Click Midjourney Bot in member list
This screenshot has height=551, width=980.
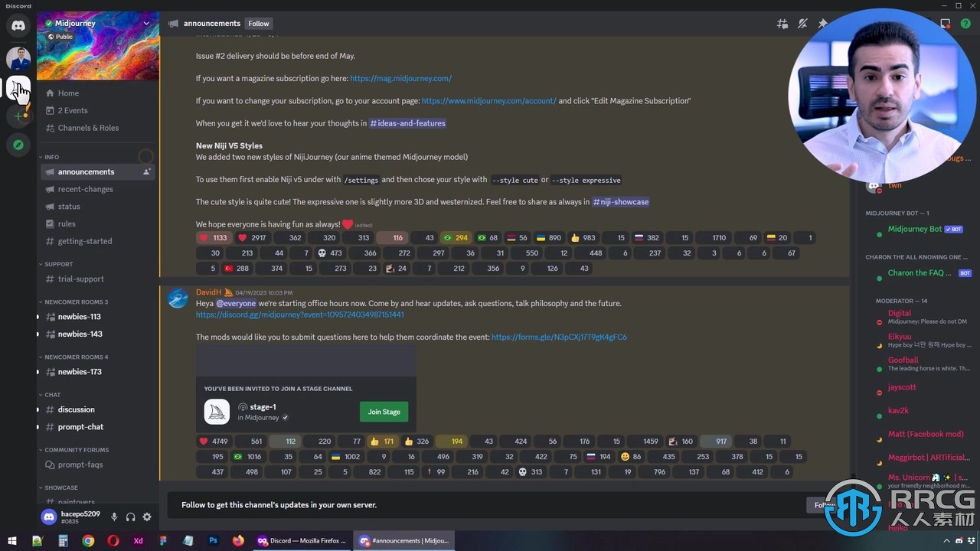(915, 230)
